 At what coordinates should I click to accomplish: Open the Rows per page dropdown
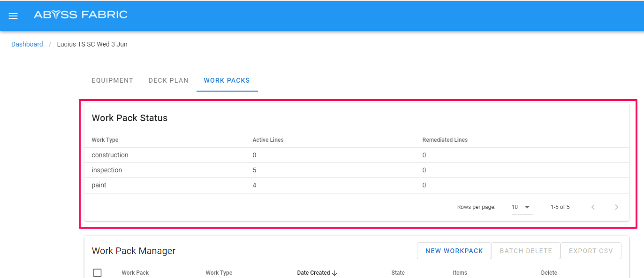coord(522,207)
